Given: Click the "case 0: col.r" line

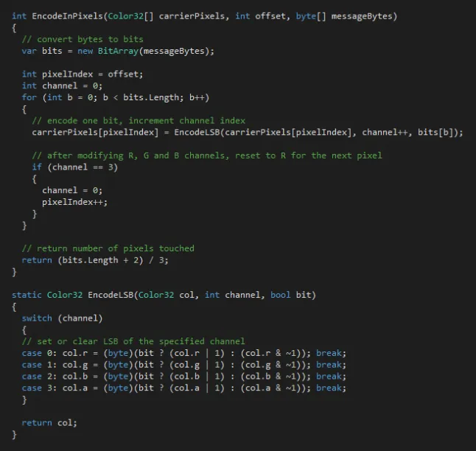Looking at the screenshot, I should pyautogui.click(x=183, y=354).
